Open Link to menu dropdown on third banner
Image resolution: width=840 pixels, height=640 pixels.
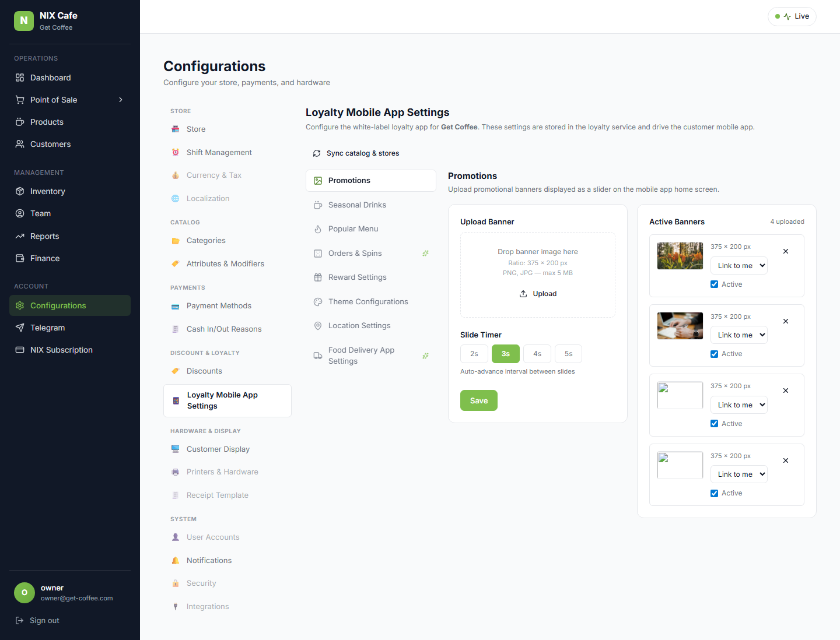click(739, 405)
